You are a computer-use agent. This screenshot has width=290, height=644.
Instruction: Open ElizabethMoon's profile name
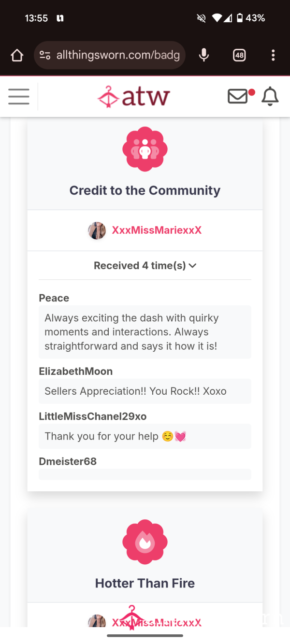click(x=76, y=372)
